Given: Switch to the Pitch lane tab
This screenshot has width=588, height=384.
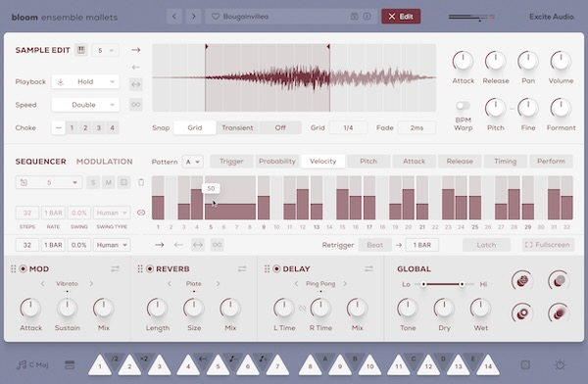Looking at the screenshot, I should click(x=368, y=162).
